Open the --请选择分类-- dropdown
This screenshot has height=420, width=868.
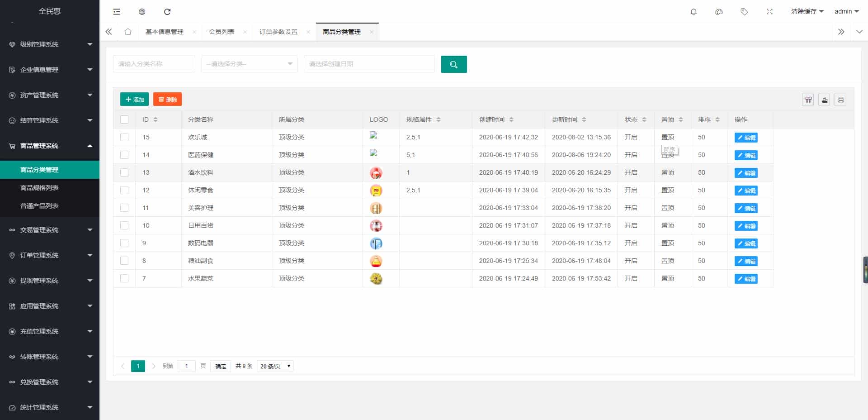pyautogui.click(x=249, y=64)
